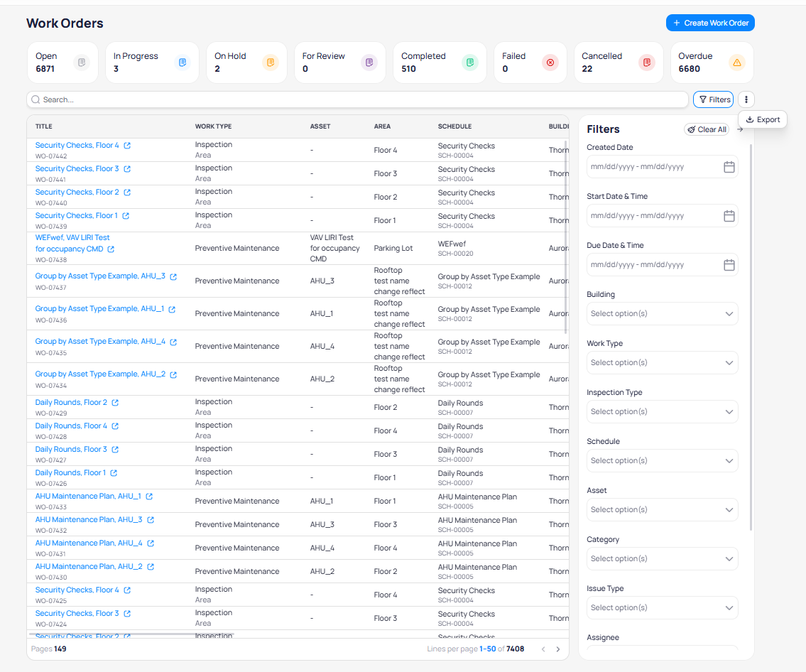Open the Schedule filter dropdown
Screen dimensions: 806x672
[662, 461]
